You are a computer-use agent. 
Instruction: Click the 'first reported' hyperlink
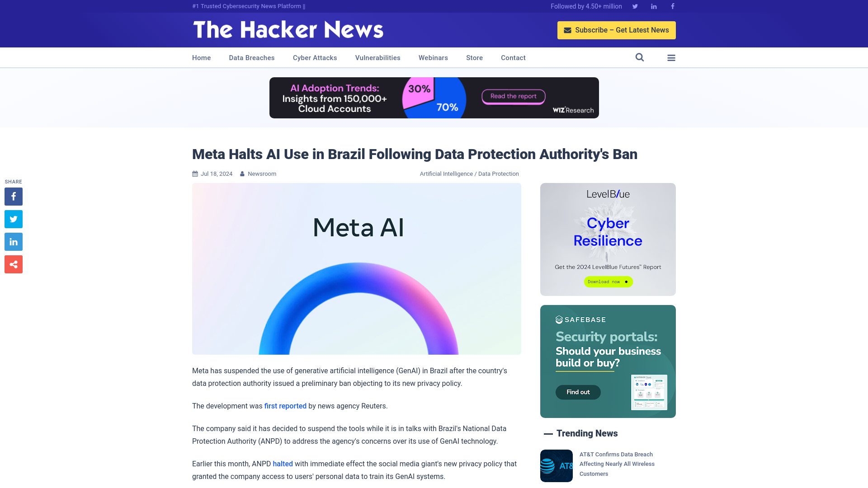[x=285, y=406]
